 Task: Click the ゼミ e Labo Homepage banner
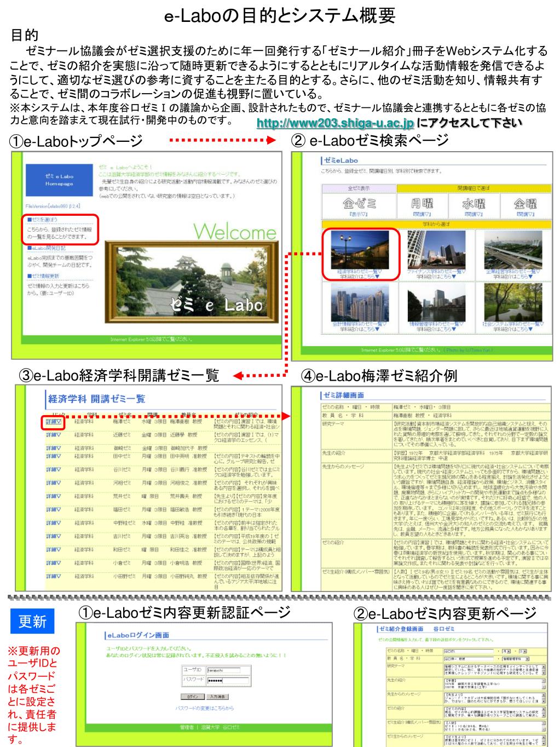coord(59,180)
